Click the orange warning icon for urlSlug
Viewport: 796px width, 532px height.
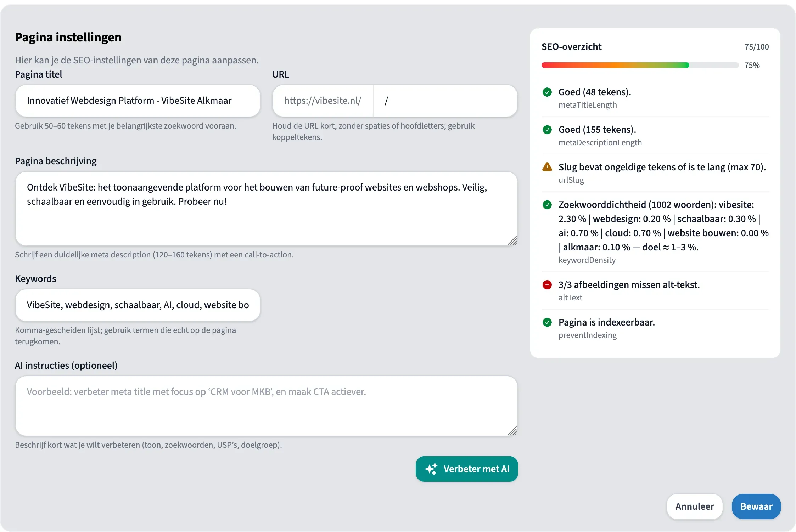[x=547, y=167]
